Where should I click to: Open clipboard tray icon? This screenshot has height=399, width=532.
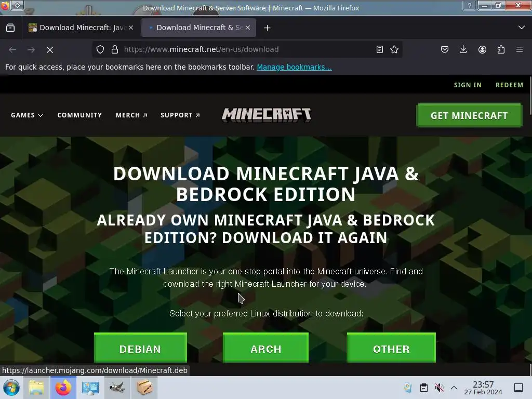tap(424, 388)
